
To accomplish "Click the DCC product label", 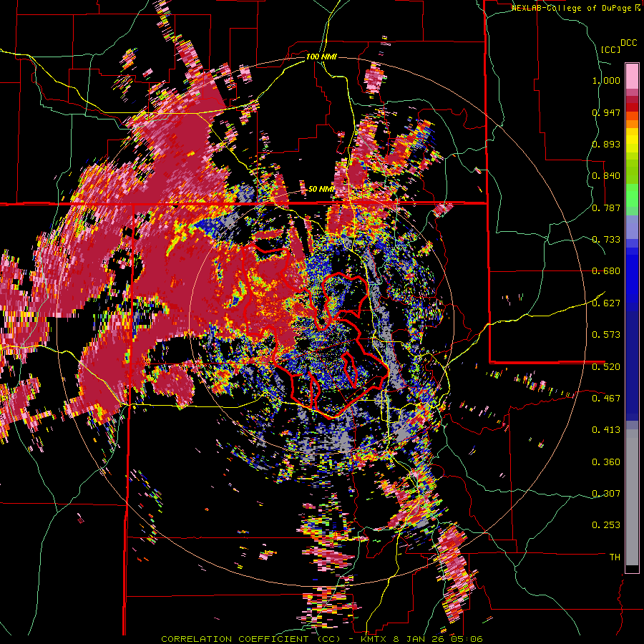I will pyautogui.click(x=628, y=43).
